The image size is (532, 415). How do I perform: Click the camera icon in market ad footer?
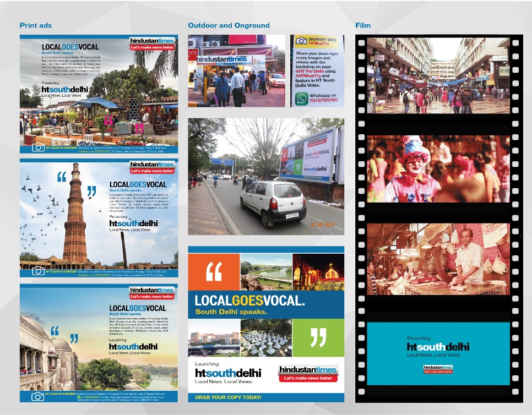(x=38, y=147)
